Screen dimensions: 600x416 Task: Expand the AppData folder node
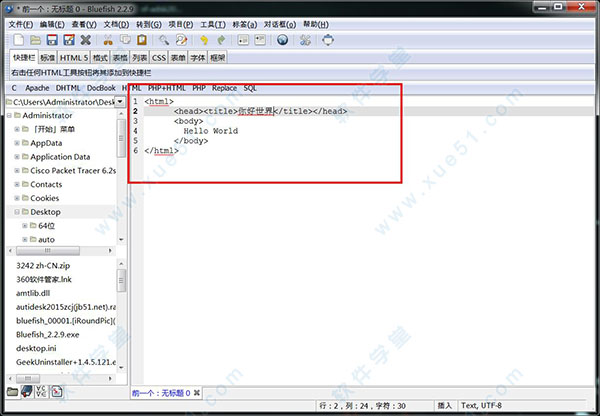click(17, 143)
